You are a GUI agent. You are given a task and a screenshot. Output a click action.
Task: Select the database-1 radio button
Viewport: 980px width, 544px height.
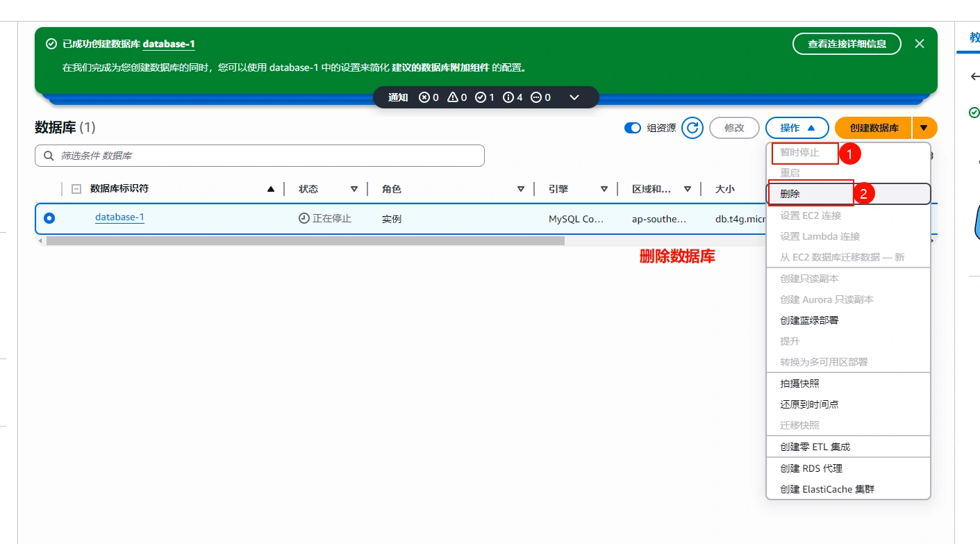tap(49, 218)
